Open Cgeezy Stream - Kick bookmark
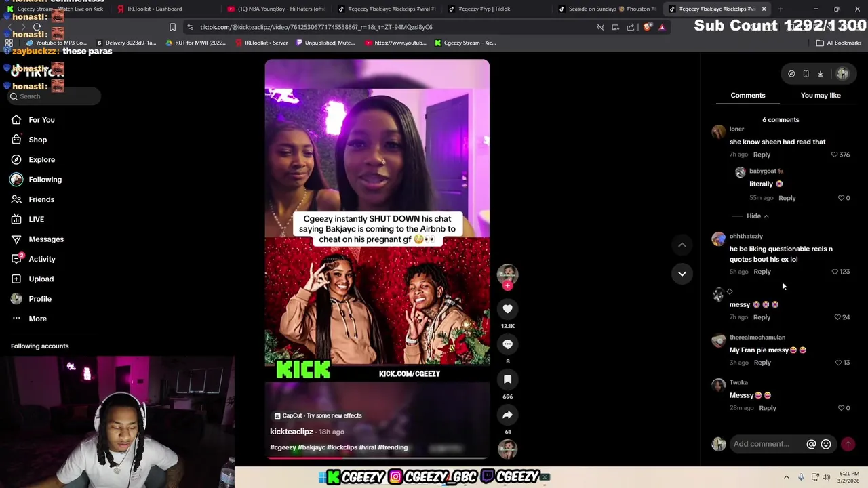 click(x=466, y=43)
